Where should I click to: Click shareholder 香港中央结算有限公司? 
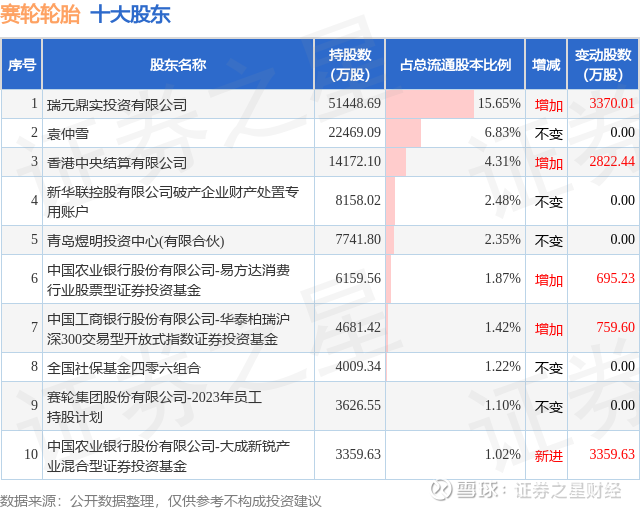pos(117,163)
